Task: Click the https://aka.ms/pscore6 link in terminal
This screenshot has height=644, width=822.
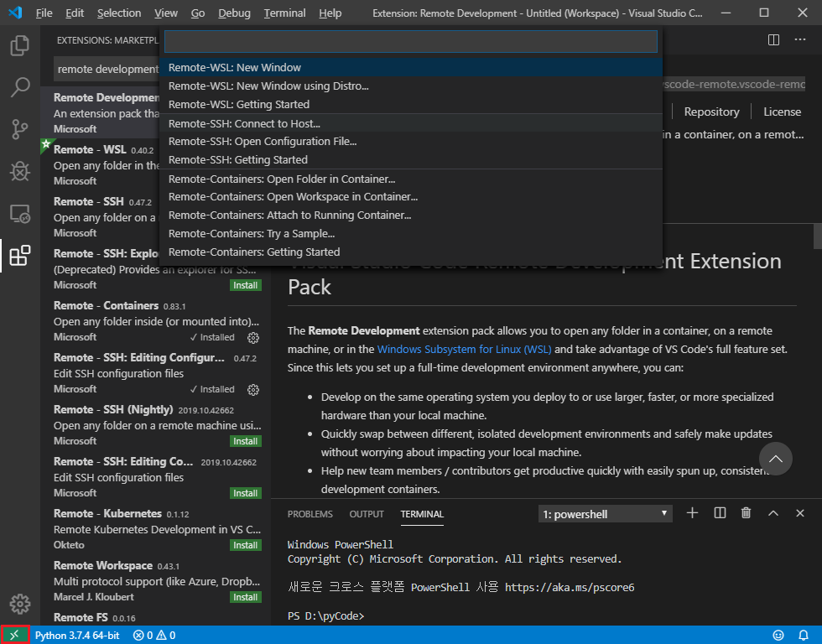Action: click(570, 588)
